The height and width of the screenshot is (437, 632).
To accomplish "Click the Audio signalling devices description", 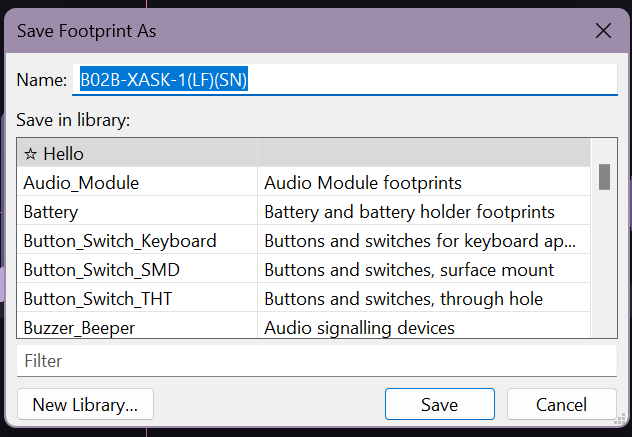I will (359, 328).
